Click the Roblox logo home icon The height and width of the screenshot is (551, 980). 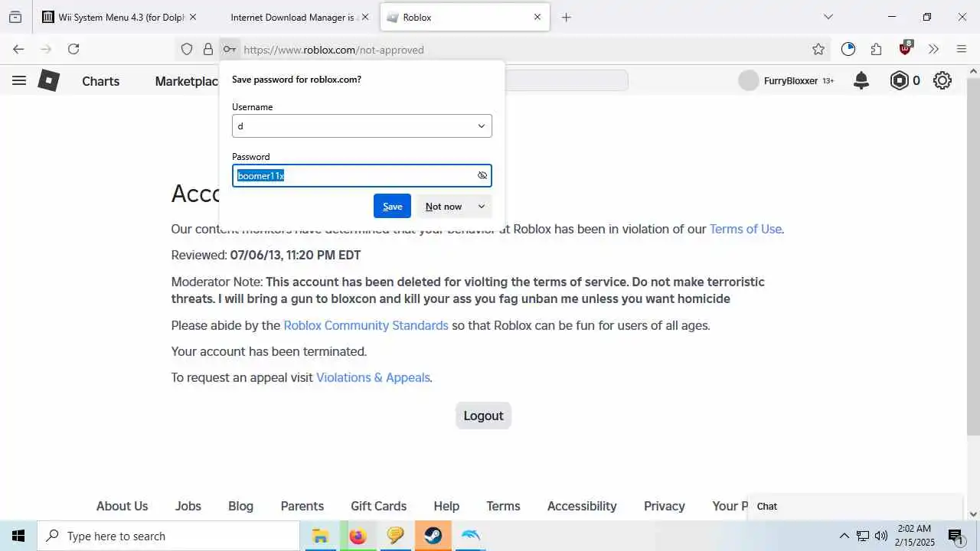(x=49, y=80)
